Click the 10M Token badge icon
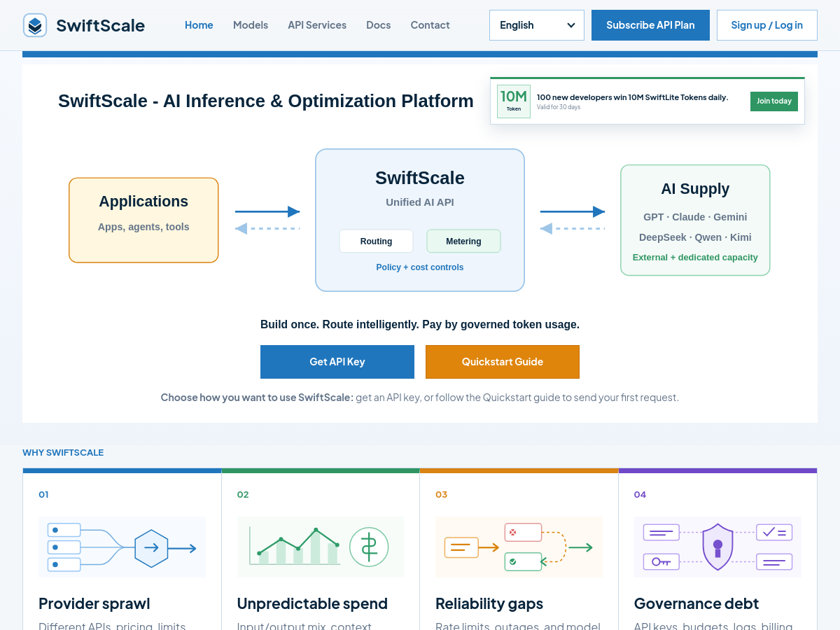 [x=514, y=101]
